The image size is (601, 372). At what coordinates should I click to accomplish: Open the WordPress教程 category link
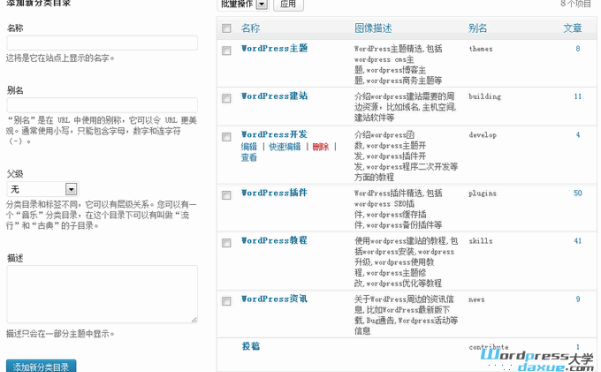coord(274,241)
